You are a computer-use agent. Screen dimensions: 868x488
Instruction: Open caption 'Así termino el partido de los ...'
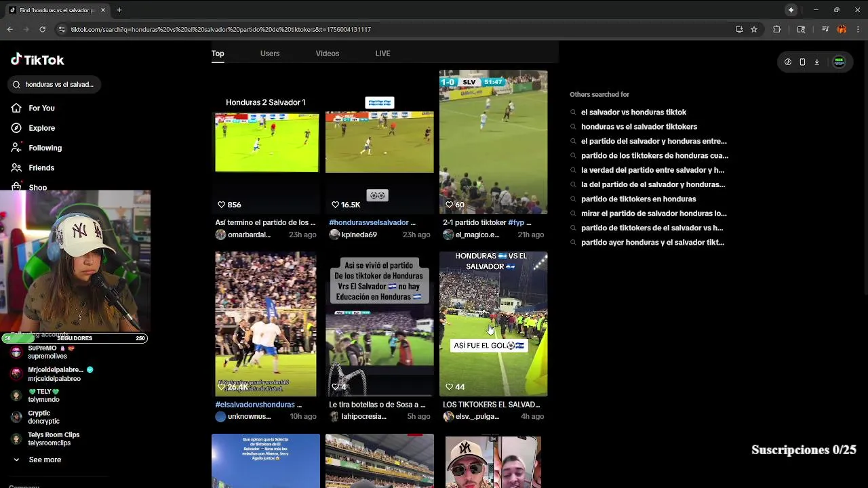click(265, 222)
